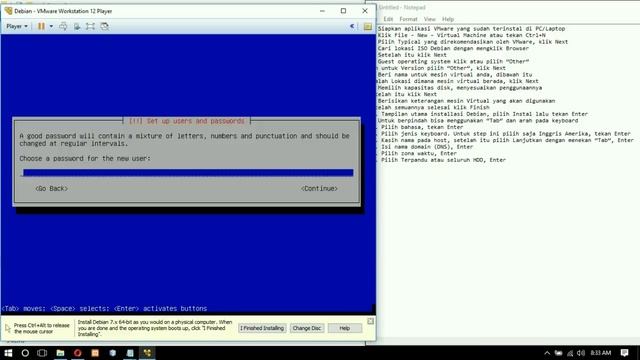Click the Notepad line "Guest operating system klik atau pilih Other"
This screenshot has width=640, height=360.
click(453, 61)
